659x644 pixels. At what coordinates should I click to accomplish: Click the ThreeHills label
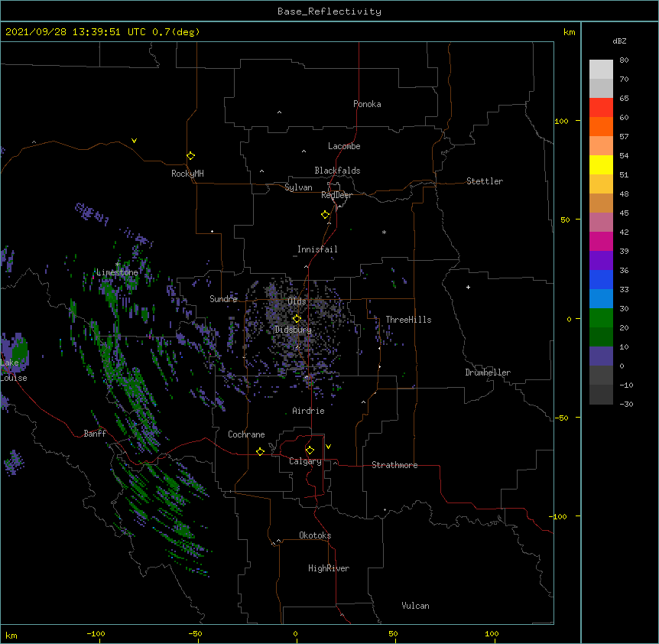pos(408,320)
